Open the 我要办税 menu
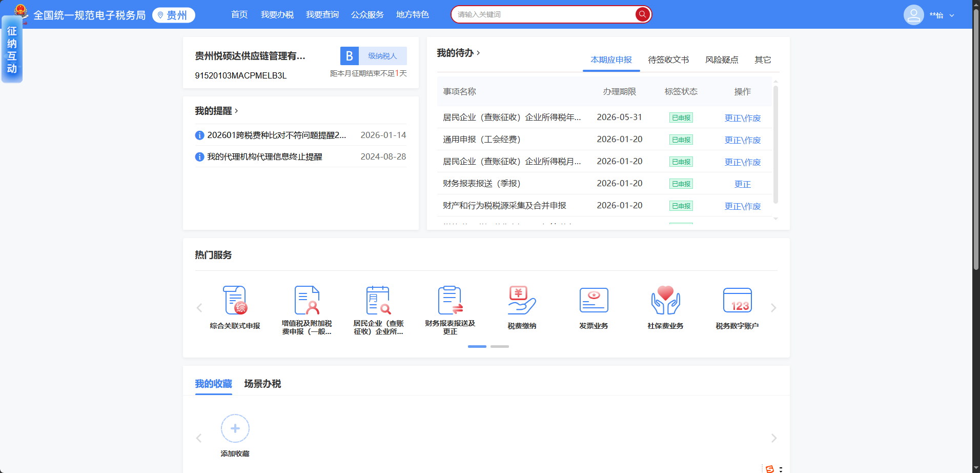 tap(277, 14)
